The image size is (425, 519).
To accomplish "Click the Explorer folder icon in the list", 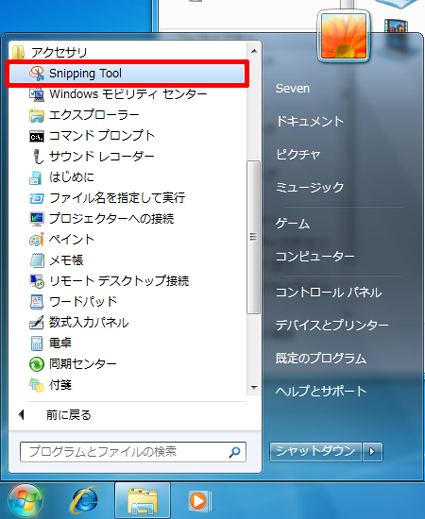I will [x=37, y=115].
